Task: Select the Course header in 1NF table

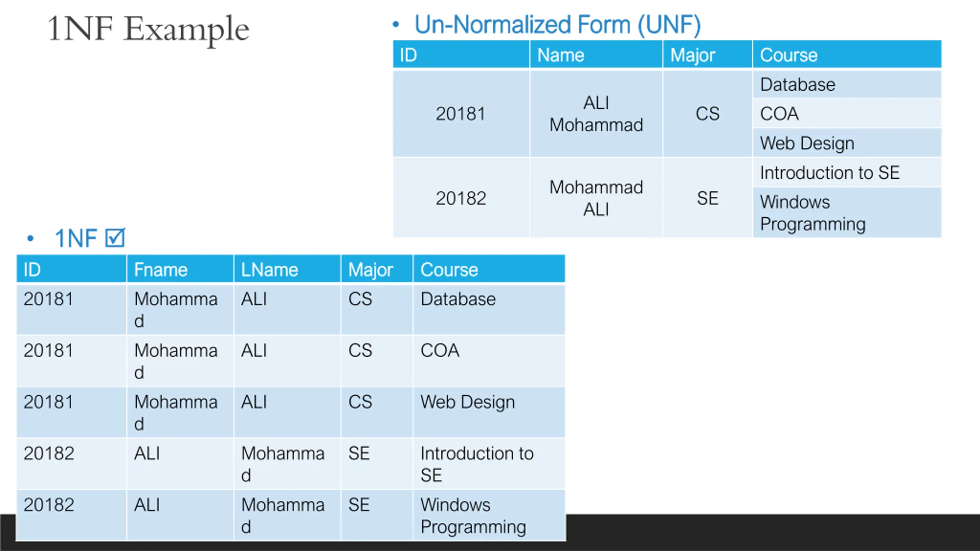Action: pyautogui.click(x=489, y=269)
